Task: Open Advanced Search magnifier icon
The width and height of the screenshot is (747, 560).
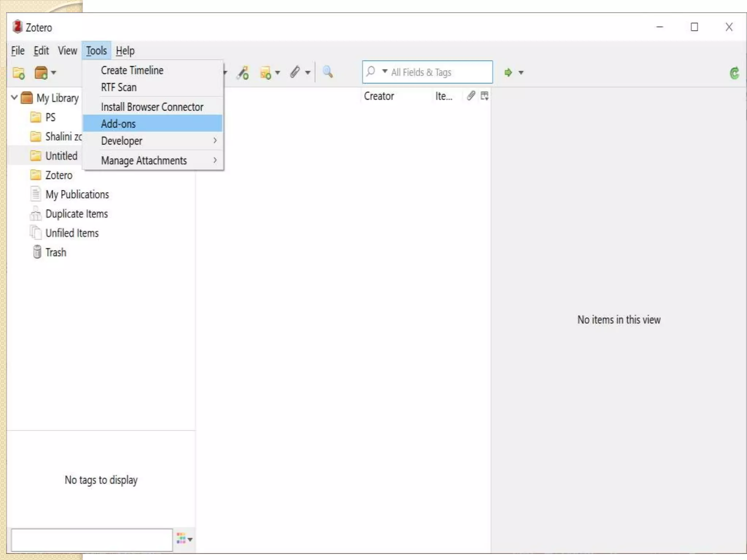Action: point(328,72)
